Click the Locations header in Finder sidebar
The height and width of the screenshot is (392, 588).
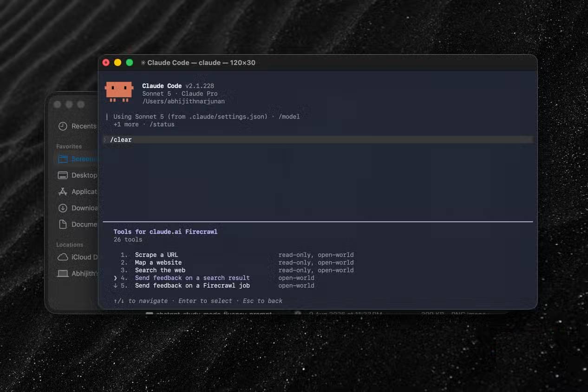tap(70, 245)
